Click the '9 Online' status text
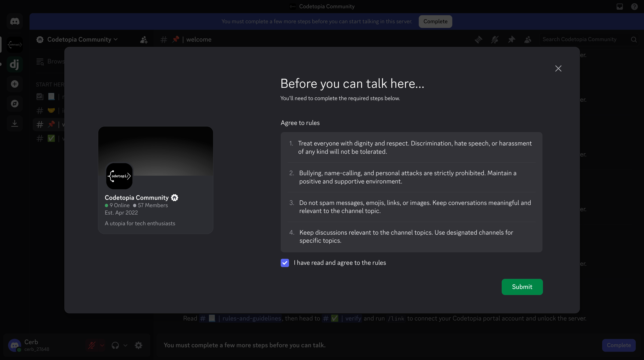This screenshot has height=360, width=644. coord(119,205)
